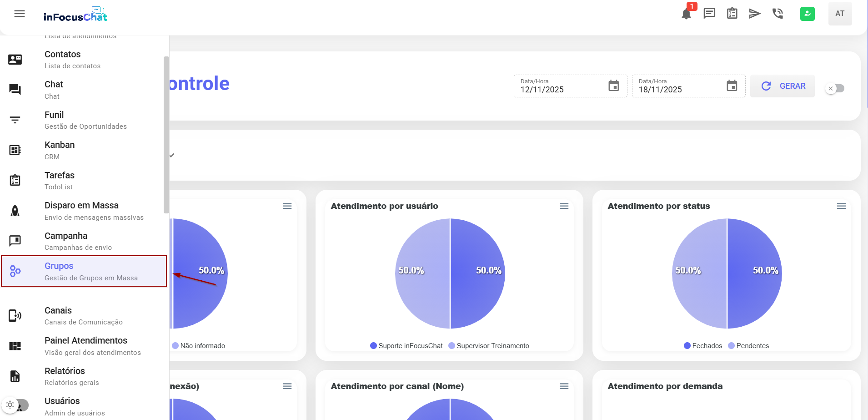Image resolution: width=868 pixels, height=420 pixels.
Task: Open calendar picker for 12/11/2025 date
Action: pos(613,86)
